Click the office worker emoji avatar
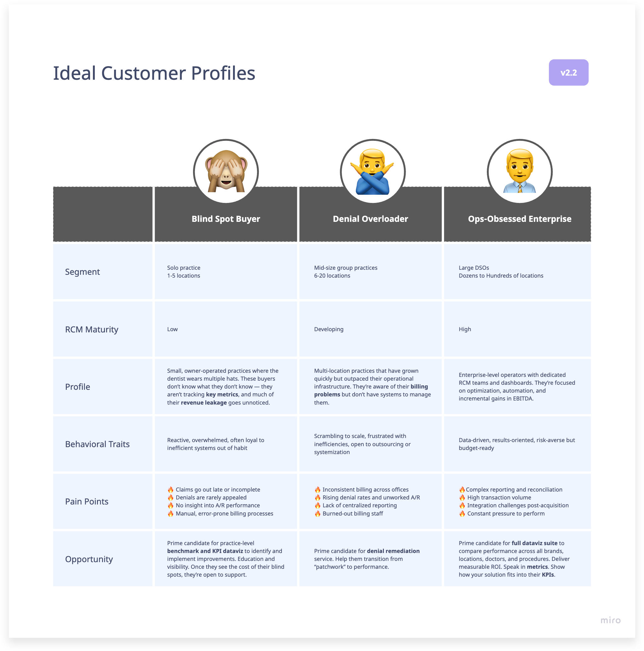Viewport: 644px width, 651px height. [x=519, y=171]
